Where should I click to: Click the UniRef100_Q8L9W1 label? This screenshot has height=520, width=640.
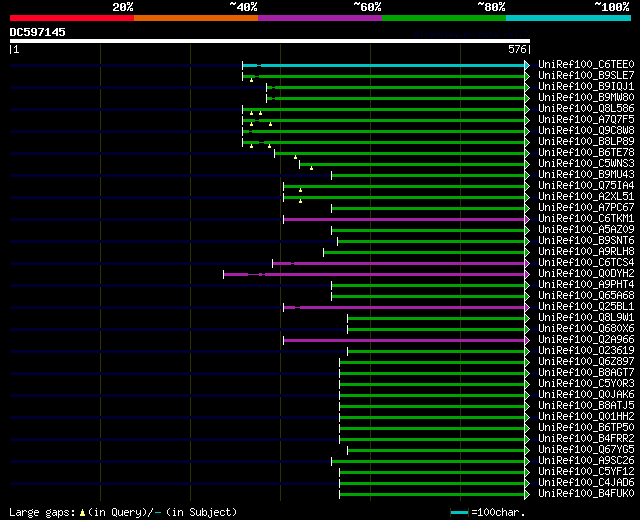(586, 318)
